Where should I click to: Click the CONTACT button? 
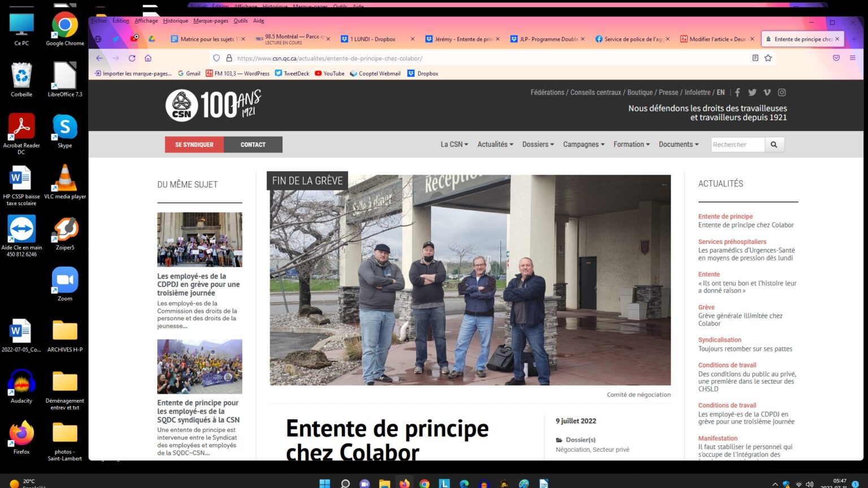coord(253,145)
